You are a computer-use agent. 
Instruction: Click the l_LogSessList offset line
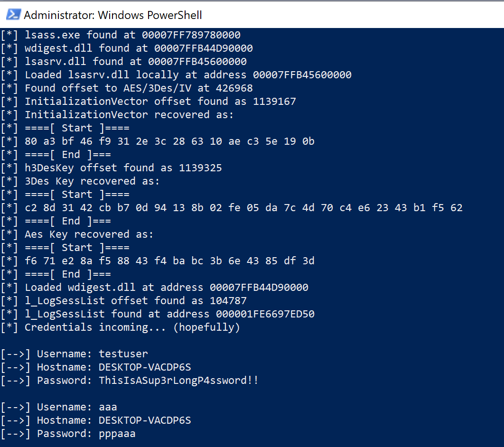142,300
